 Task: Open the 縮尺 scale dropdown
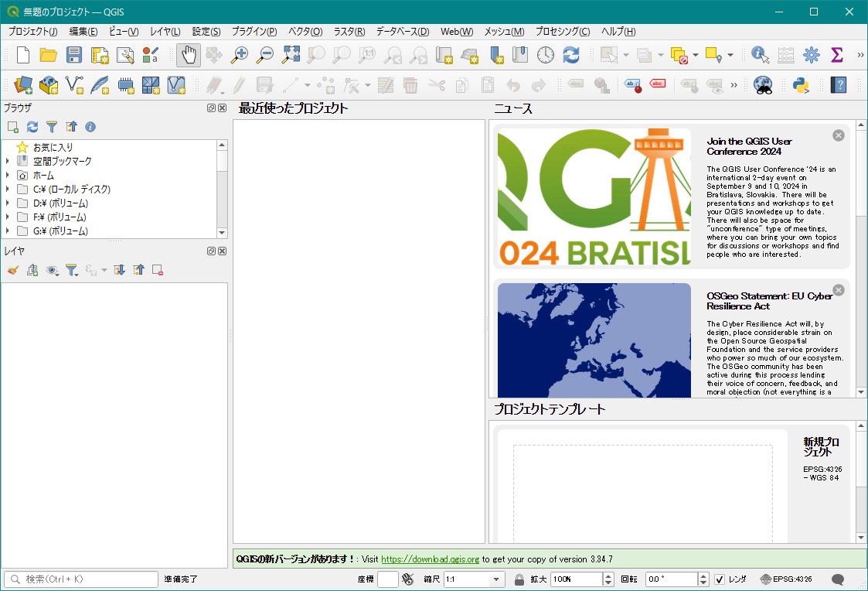(496, 579)
